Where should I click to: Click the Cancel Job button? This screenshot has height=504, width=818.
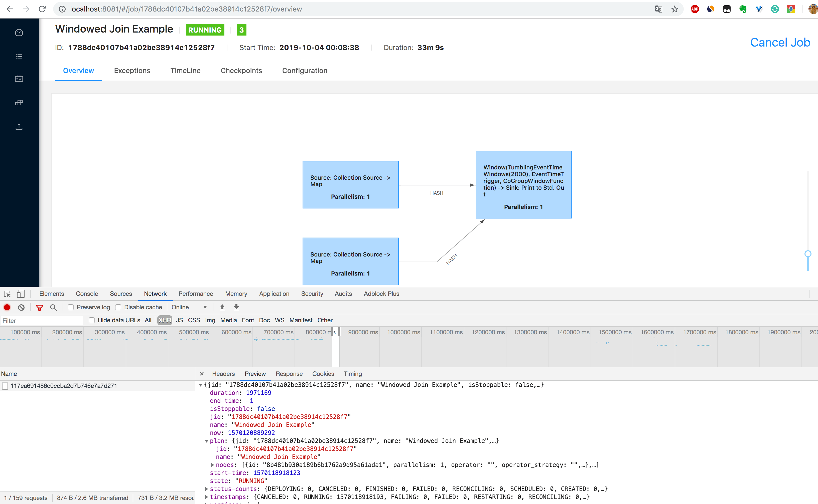click(x=780, y=42)
